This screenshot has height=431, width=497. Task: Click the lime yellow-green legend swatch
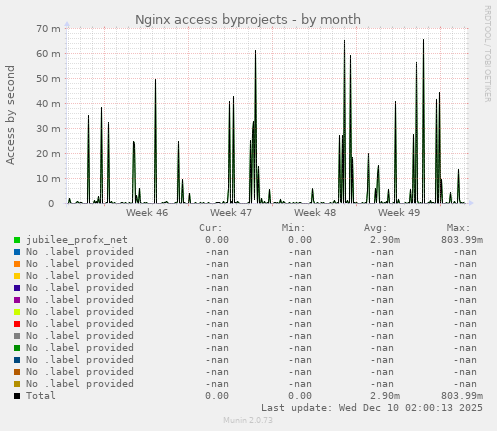(x=17, y=312)
